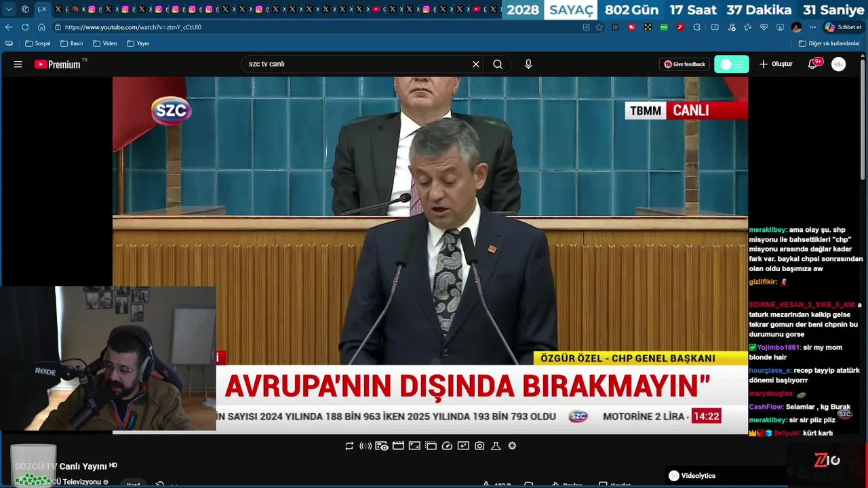Open the Sosyal bookmarks folder

(x=37, y=43)
